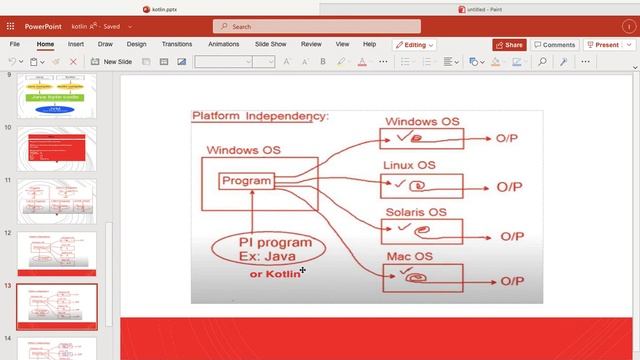
Task: Open the Align dropdown arrow
Action: pyautogui.click(x=457, y=62)
